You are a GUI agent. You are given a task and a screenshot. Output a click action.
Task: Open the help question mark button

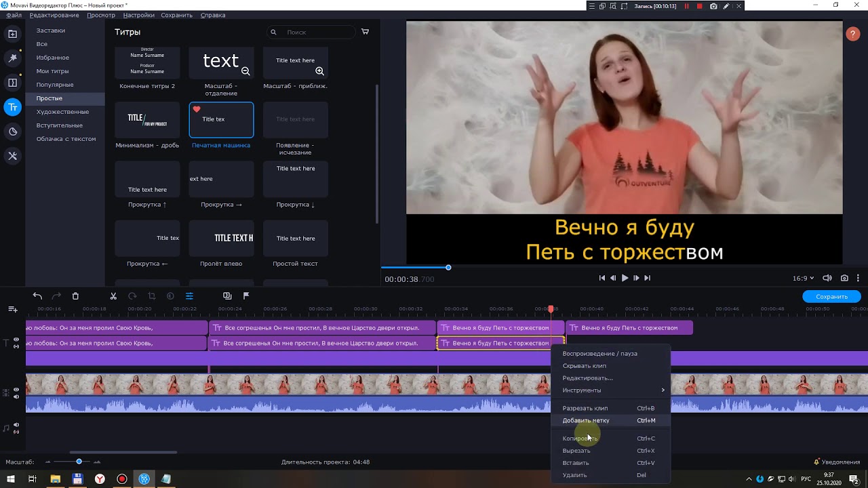pos(853,34)
